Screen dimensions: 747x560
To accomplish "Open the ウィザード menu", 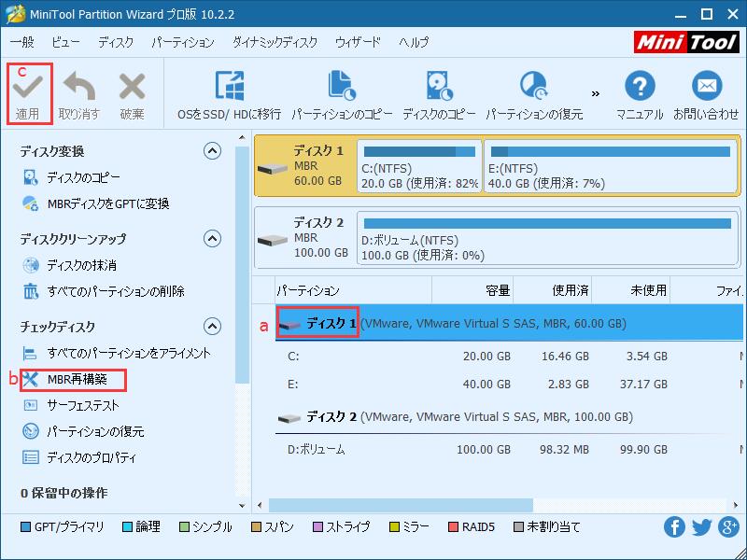I will (x=358, y=42).
